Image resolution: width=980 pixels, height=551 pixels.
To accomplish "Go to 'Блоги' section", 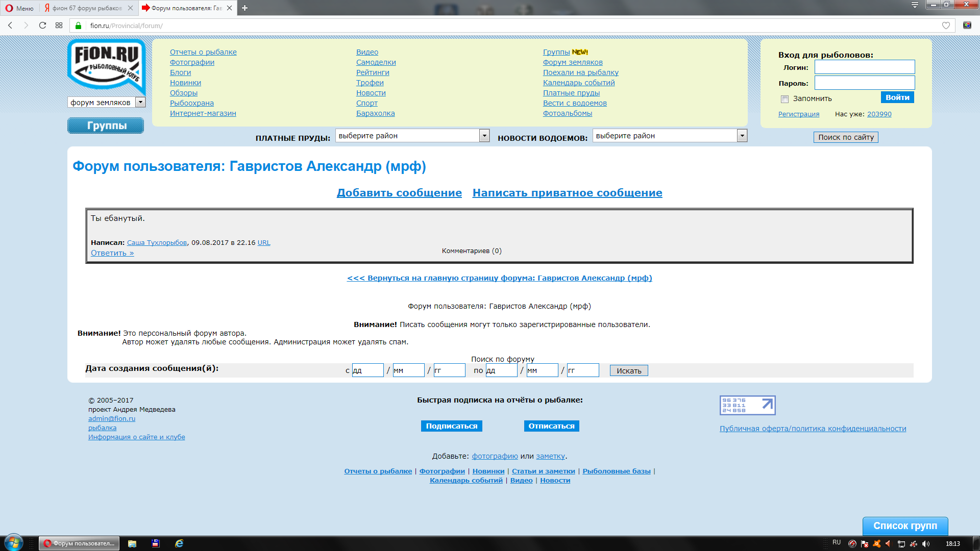I will point(180,72).
